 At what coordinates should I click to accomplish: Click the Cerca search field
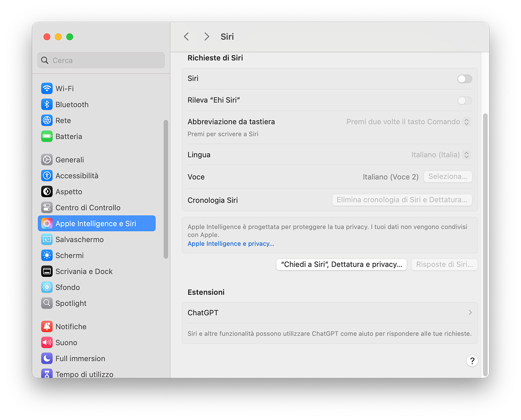point(101,60)
